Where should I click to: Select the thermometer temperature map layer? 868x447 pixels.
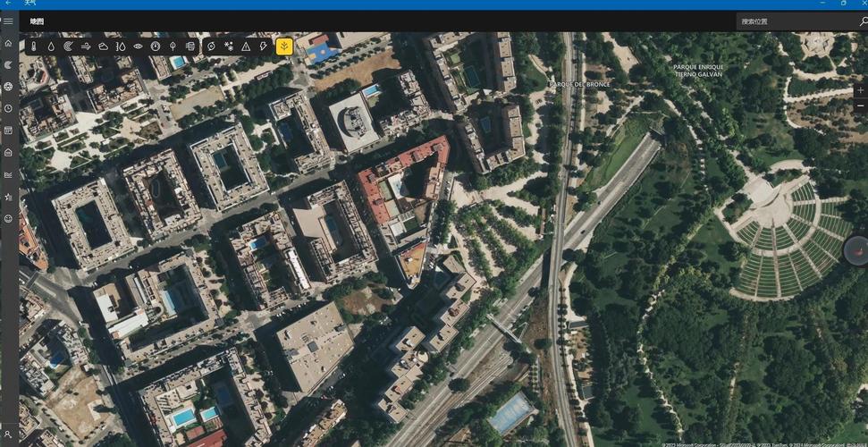coord(34,46)
